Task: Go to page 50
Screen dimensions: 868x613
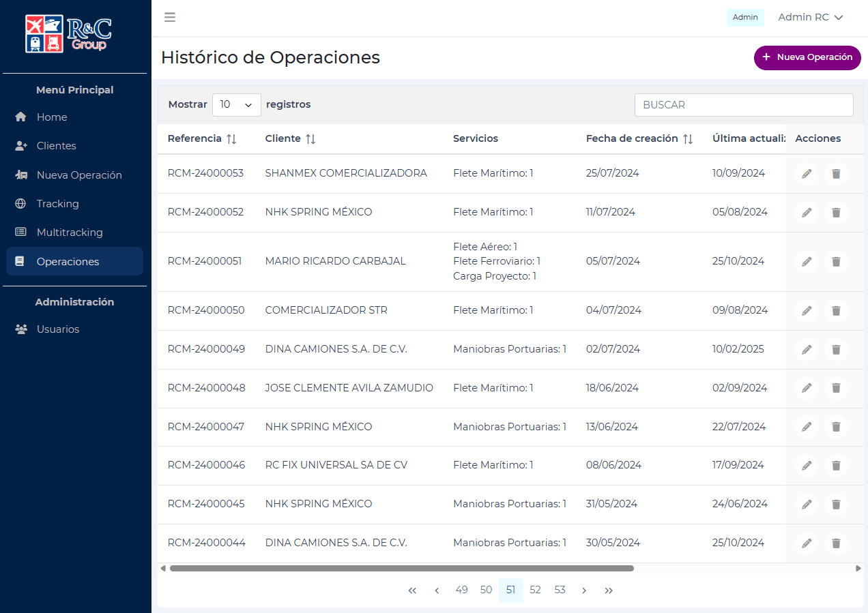Action: [x=486, y=590]
